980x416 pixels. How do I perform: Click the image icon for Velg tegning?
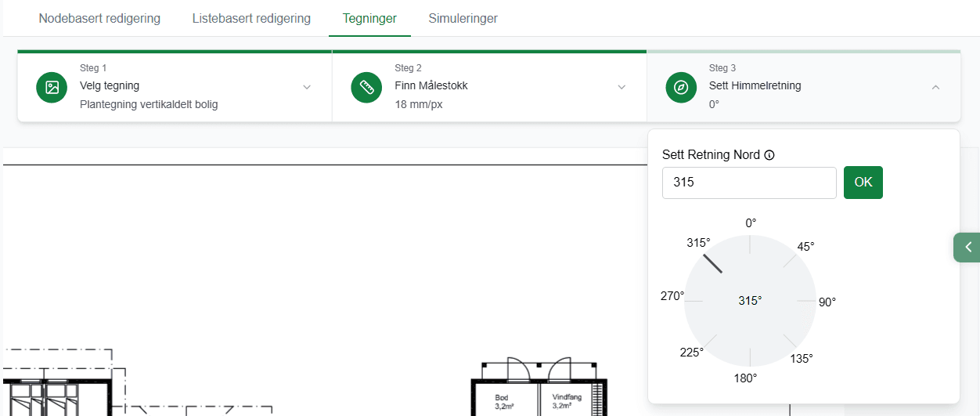point(52,87)
